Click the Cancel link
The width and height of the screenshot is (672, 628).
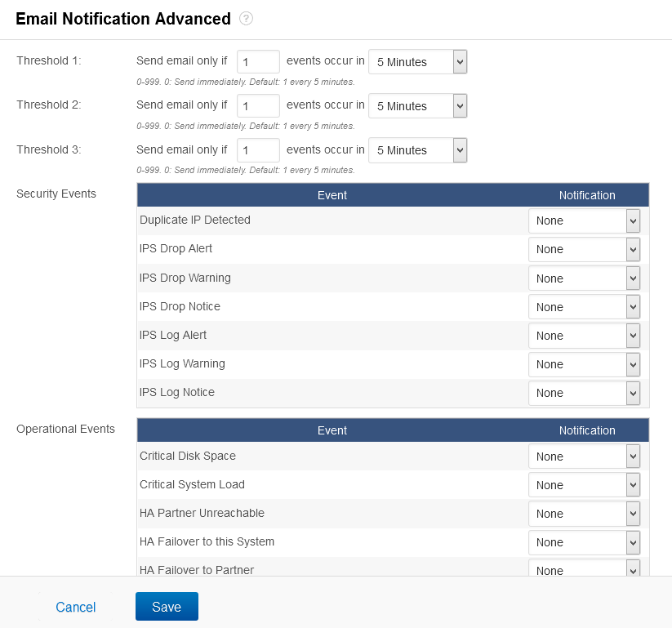76,607
